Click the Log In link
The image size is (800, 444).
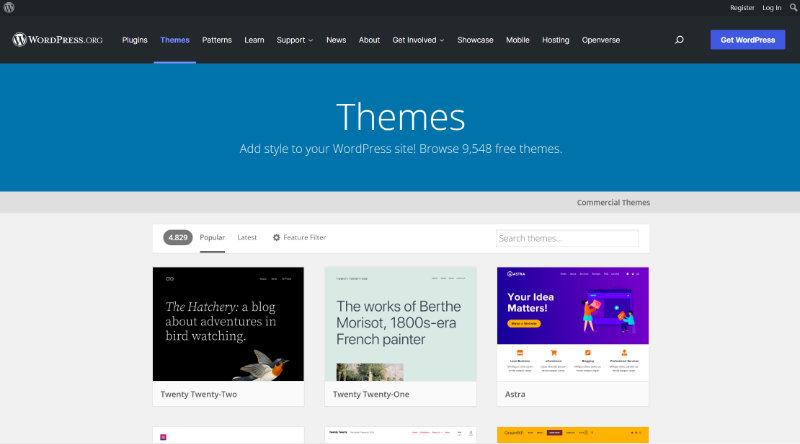coord(772,7)
